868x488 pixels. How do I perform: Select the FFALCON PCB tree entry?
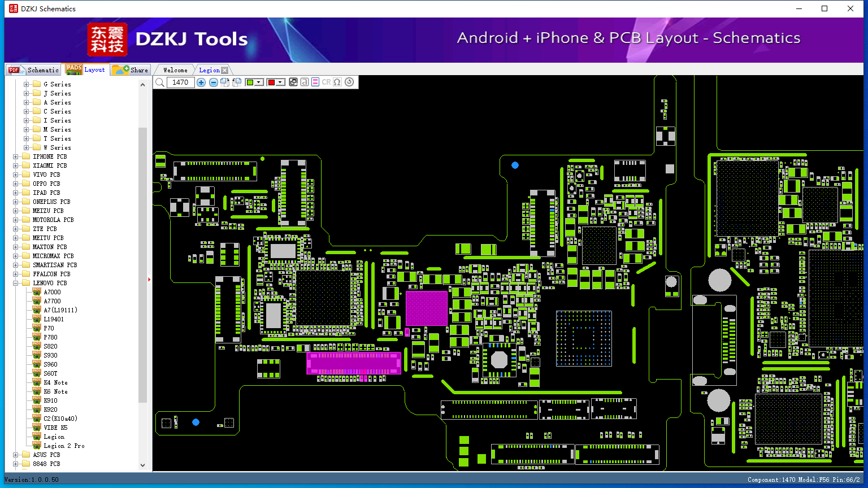coord(51,274)
